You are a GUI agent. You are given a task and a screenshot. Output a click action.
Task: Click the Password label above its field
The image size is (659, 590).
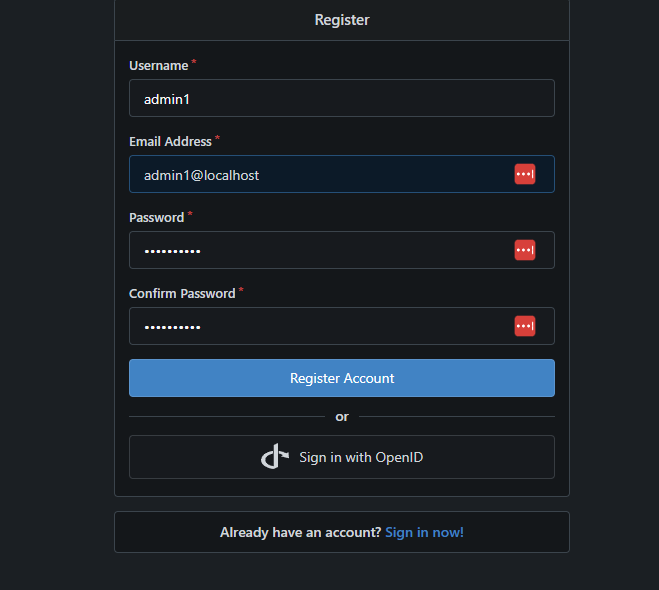click(x=156, y=218)
